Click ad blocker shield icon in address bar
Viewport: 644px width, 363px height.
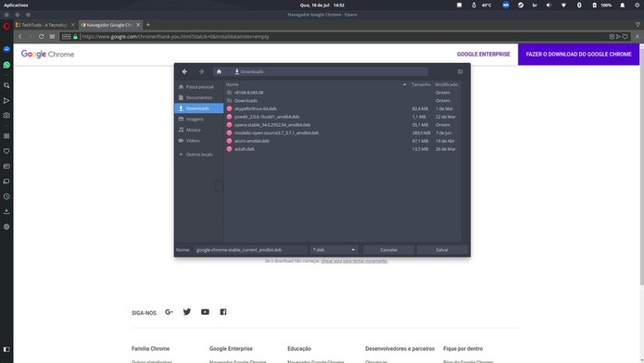612,36
